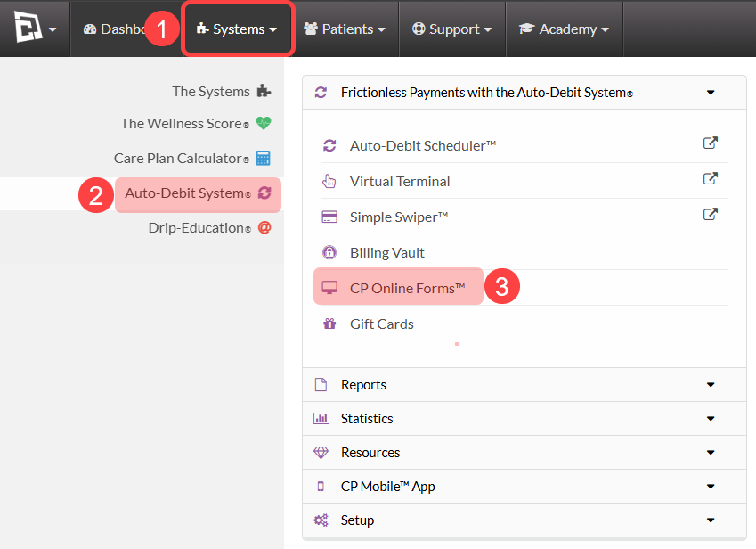Open the Billing Vault link
This screenshot has width=756, height=549.
point(387,253)
